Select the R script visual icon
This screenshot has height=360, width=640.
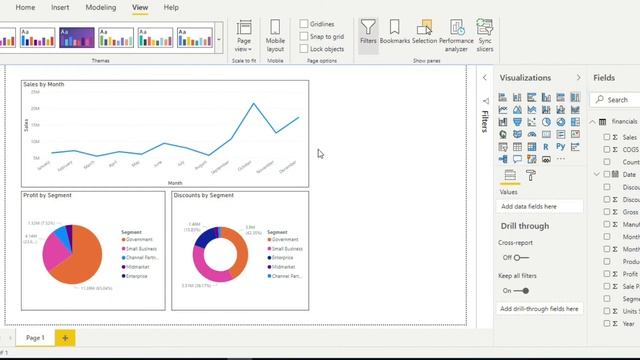(546, 147)
